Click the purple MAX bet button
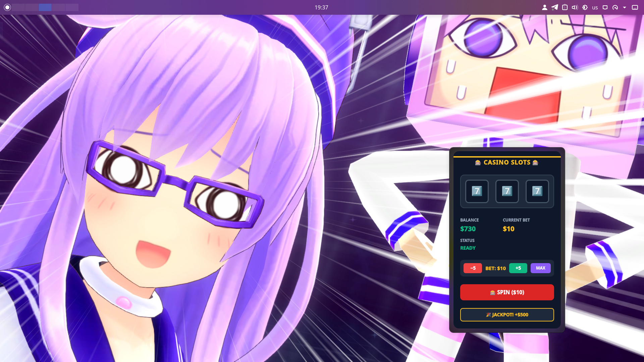The width and height of the screenshot is (644, 362). click(x=540, y=268)
